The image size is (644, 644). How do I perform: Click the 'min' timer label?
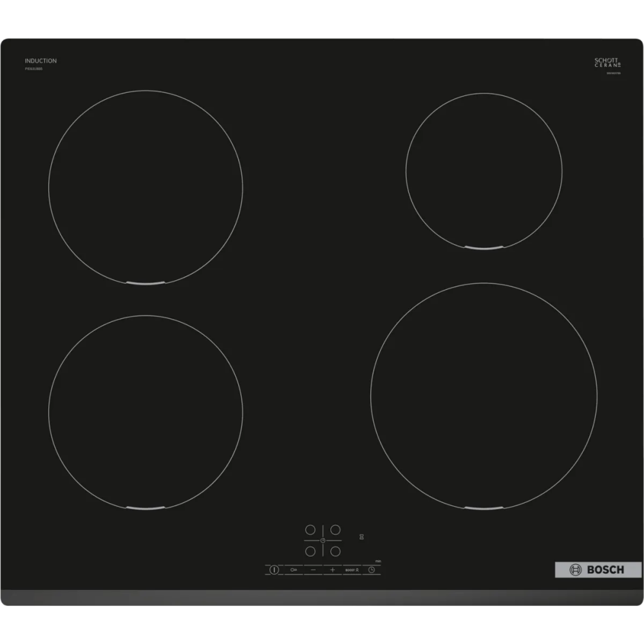[378, 561]
